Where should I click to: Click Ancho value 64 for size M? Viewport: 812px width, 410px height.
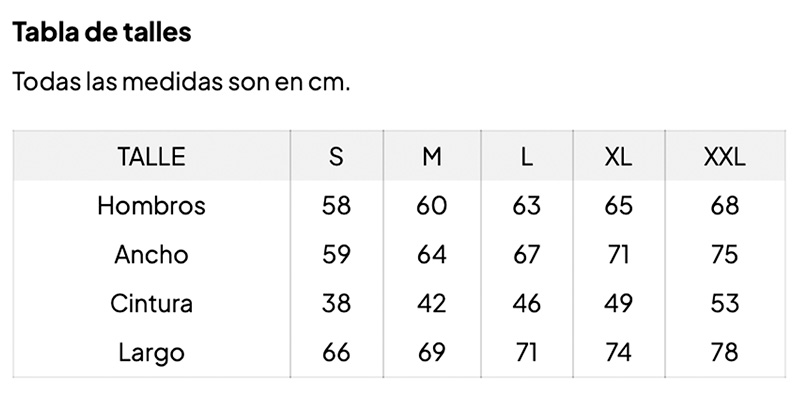pyautogui.click(x=431, y=255)
